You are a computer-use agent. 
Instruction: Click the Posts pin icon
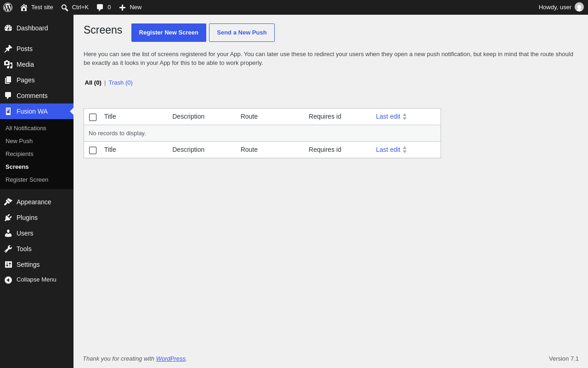8,49
